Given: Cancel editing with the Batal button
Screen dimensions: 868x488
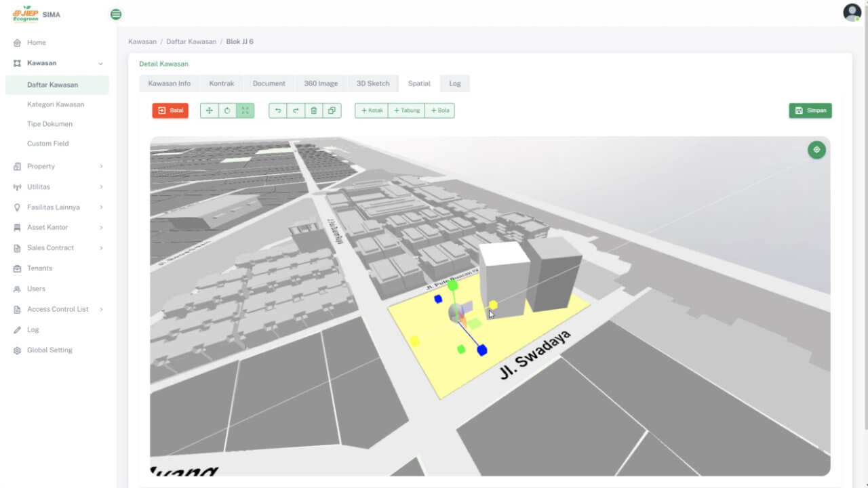Looking at the screenshot, I should pos(170,110).
